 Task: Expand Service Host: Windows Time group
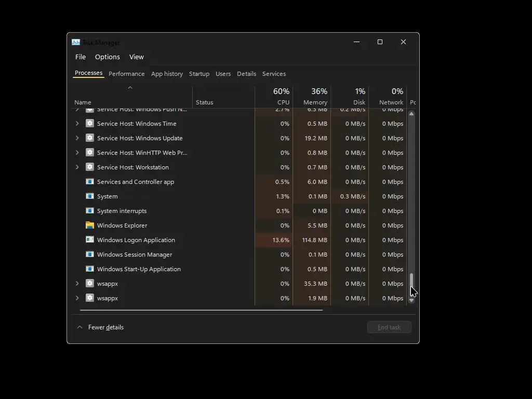coord(77,124)
